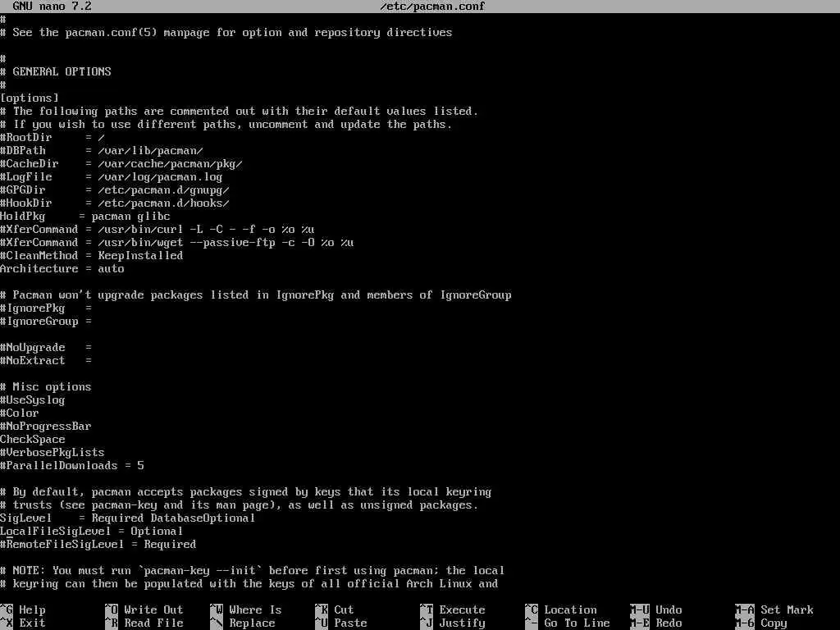The height and width of the screenshot is (630, 840).
Task: Place cursor on the #GPGDir line
Action: coord(115,190)
